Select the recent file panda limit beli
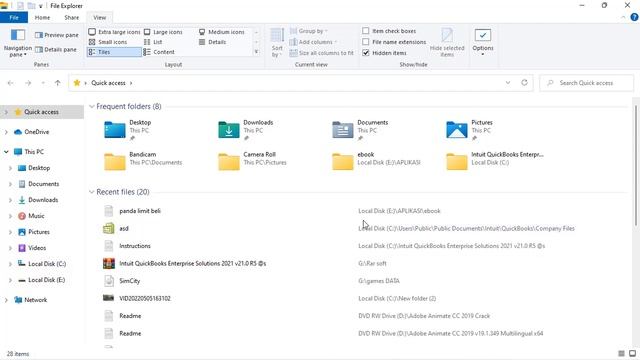Screen dimensions: 640x360 (140, 211)
